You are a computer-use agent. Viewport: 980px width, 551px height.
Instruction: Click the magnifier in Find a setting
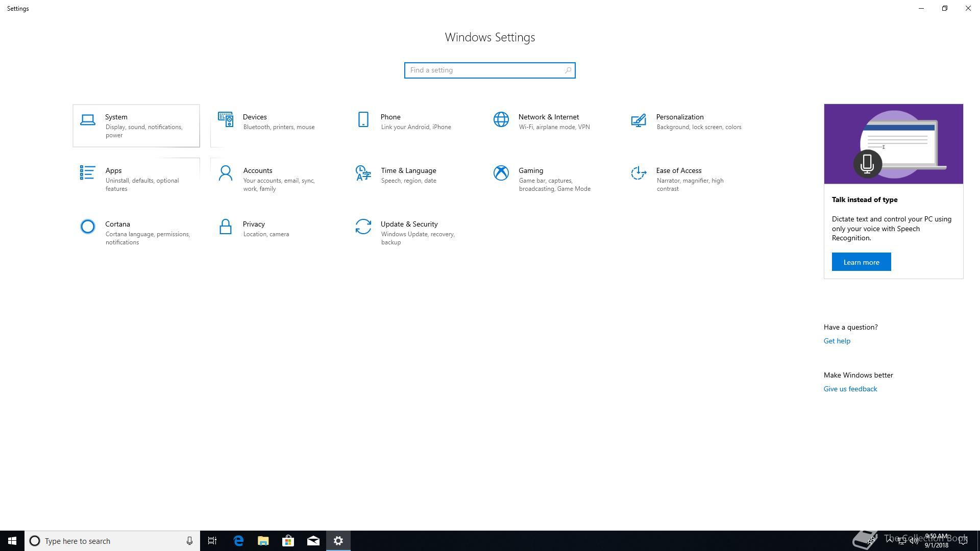568,70
